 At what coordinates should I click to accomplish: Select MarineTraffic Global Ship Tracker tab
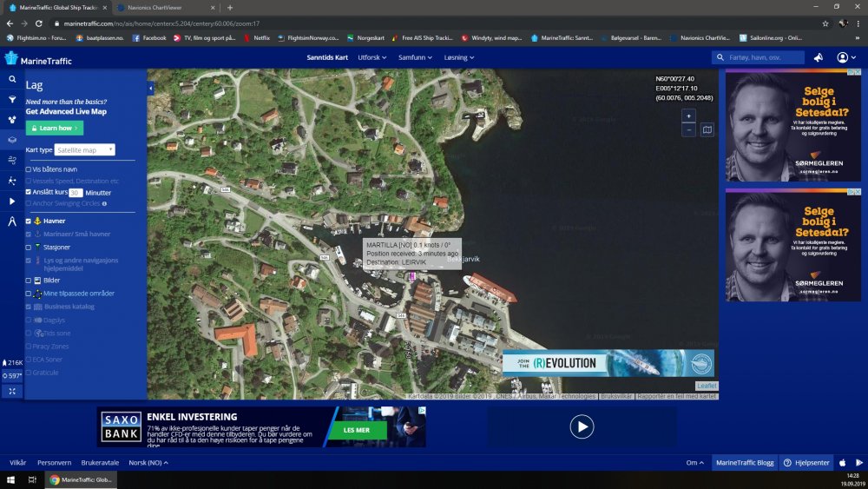point(57,8)
